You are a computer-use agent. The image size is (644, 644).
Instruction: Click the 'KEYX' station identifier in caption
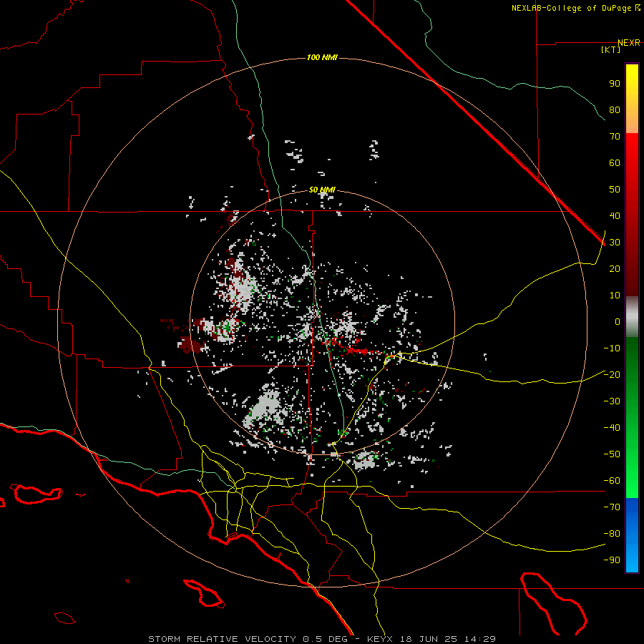click(x=380, y=639)
